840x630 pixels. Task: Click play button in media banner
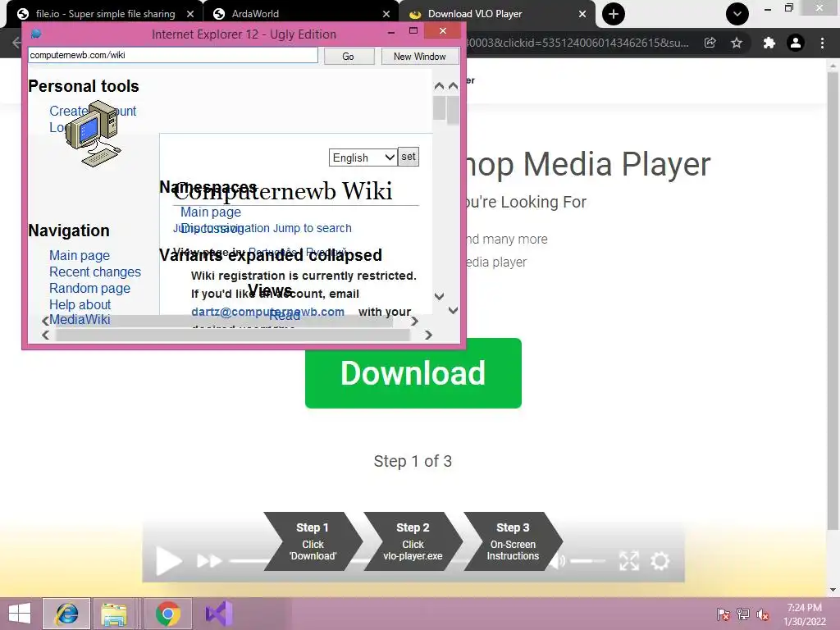pyautogui.click(x=168, y=561)
